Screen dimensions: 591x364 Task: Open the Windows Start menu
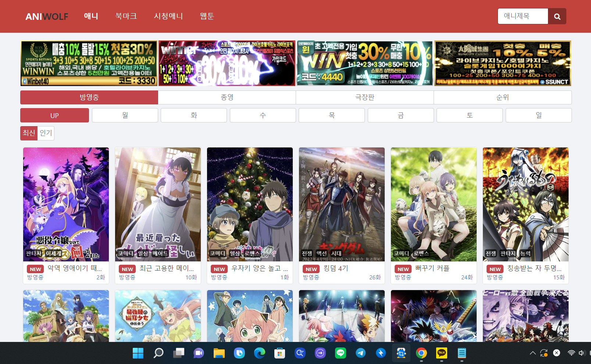pos(138,353)
